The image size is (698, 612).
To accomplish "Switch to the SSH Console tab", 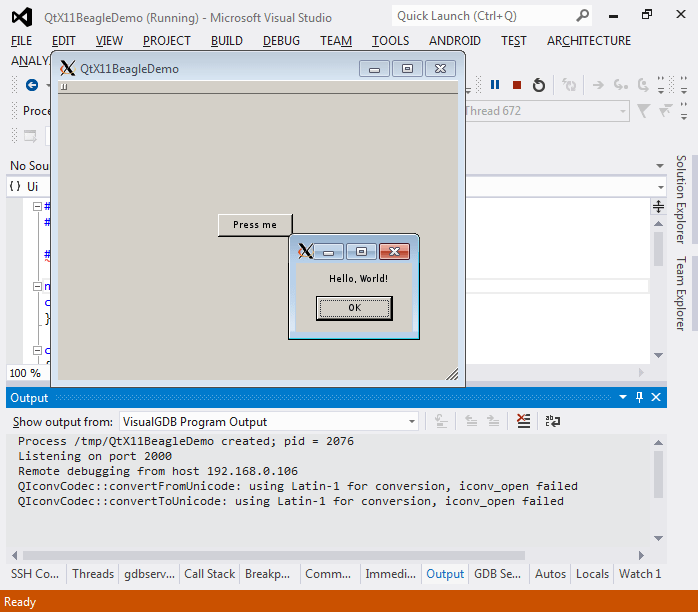I will (x=35, y=574).
